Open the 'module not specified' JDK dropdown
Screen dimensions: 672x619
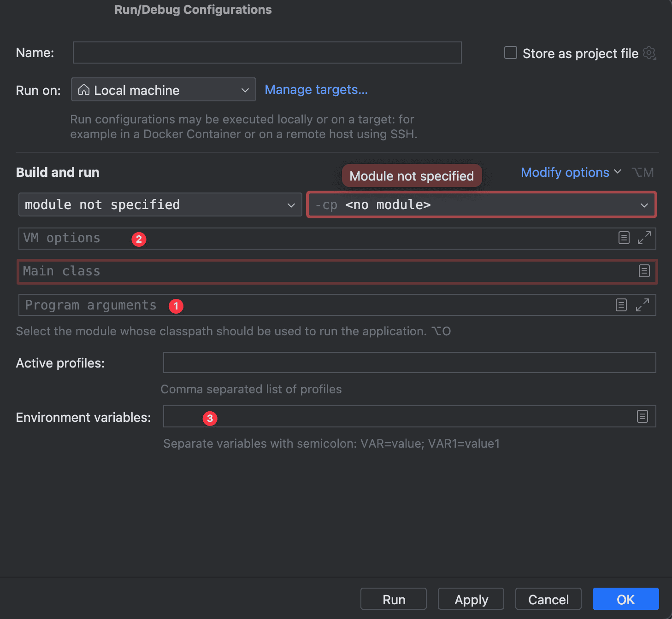click(160, 204)
